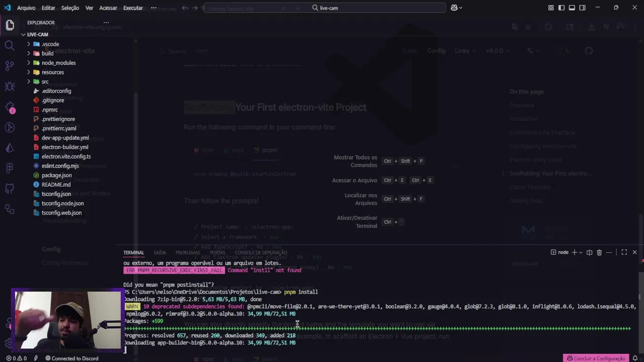
Task: Close the terminal panel
Action: coord(634,252)
